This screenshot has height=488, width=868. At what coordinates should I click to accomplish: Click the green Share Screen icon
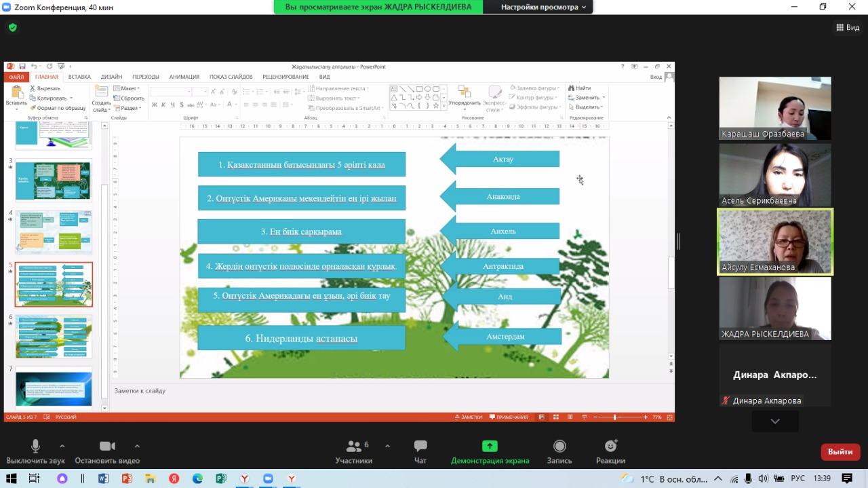coord(490,446)
